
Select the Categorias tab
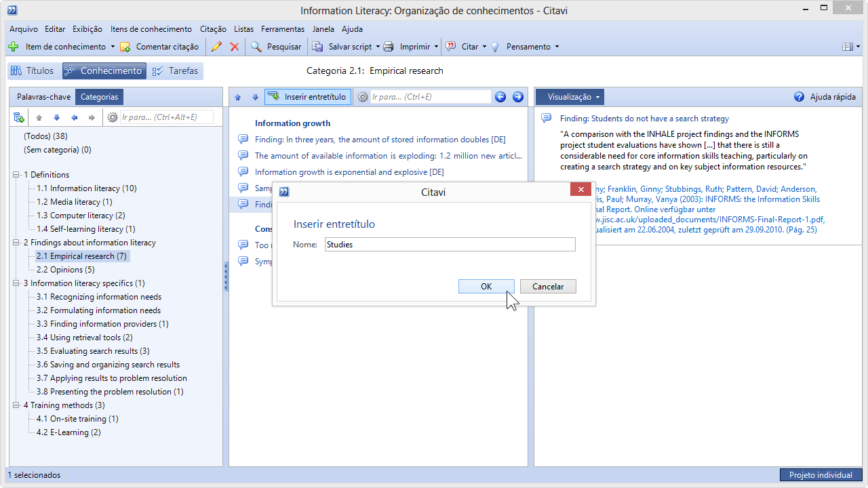[x=99, y=97]
